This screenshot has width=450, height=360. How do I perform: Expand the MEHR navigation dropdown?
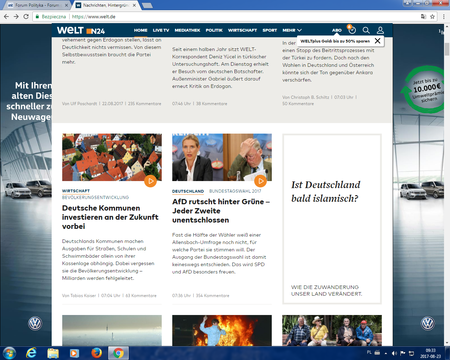pyautogui.click(x=292, y=30)
